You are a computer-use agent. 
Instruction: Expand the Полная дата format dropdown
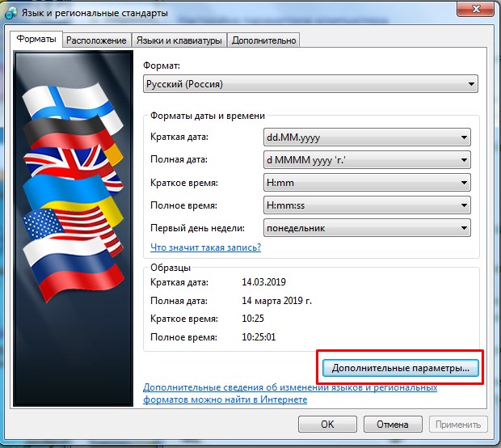[x=368, y=160]
